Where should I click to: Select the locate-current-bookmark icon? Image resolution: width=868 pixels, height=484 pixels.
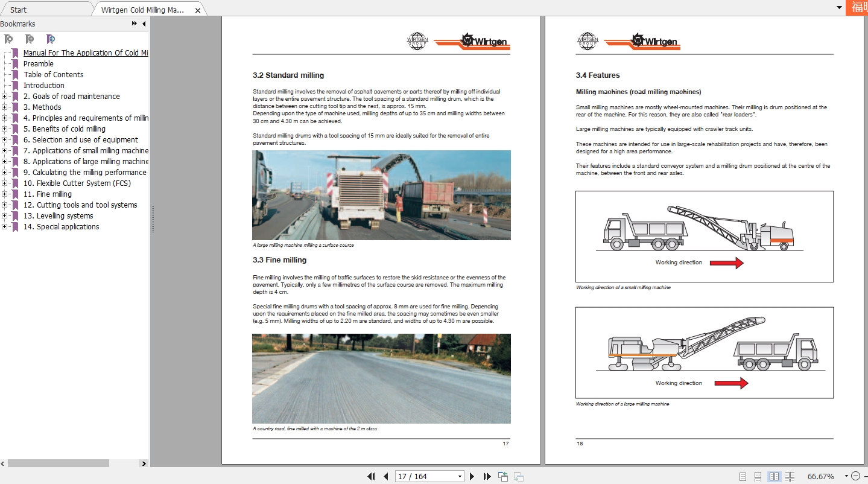click(x=51, y=39)
